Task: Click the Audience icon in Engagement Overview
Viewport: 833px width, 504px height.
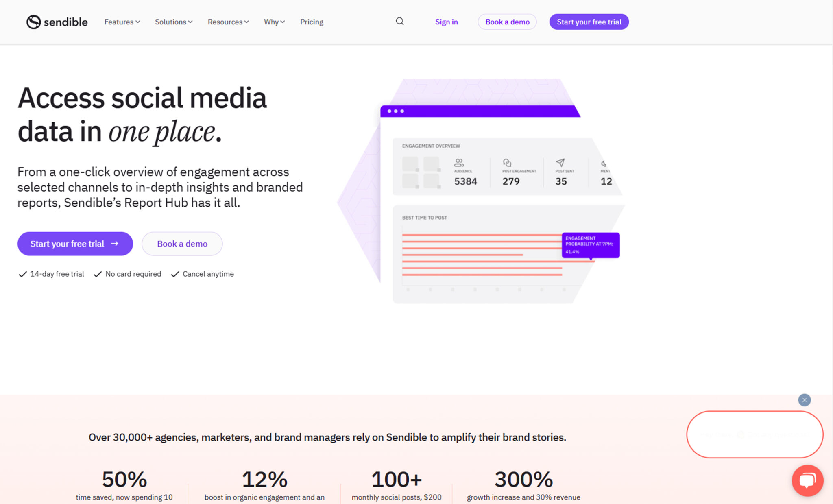Action: click(458, 163)
